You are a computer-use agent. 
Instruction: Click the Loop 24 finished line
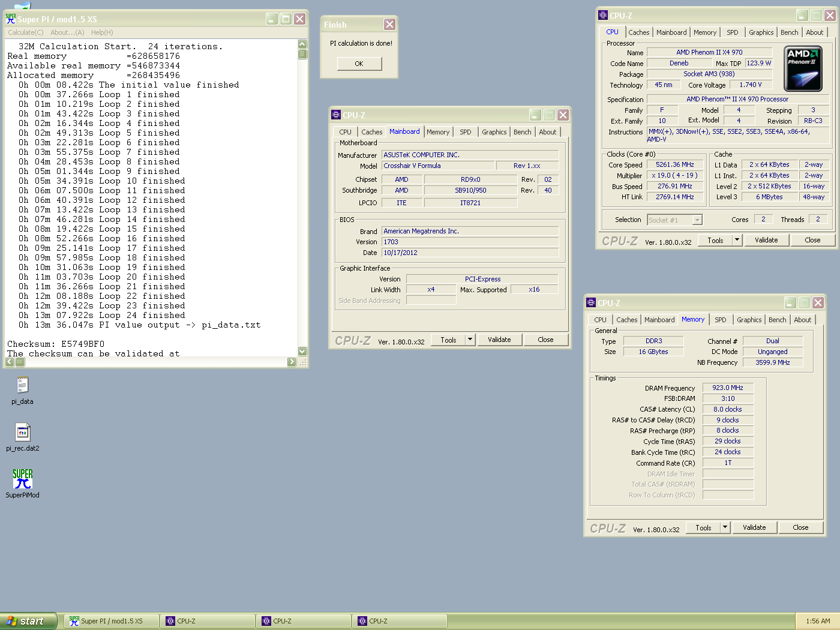coord(102,316)
